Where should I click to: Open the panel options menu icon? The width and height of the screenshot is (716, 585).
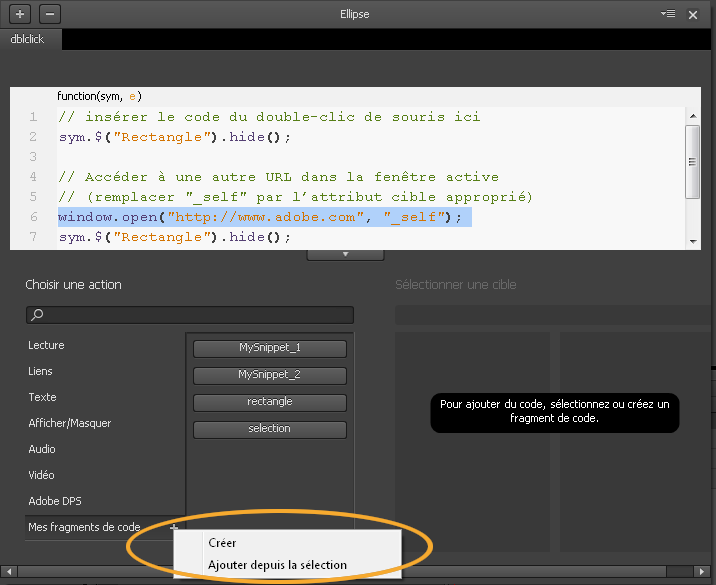[668, 14]
